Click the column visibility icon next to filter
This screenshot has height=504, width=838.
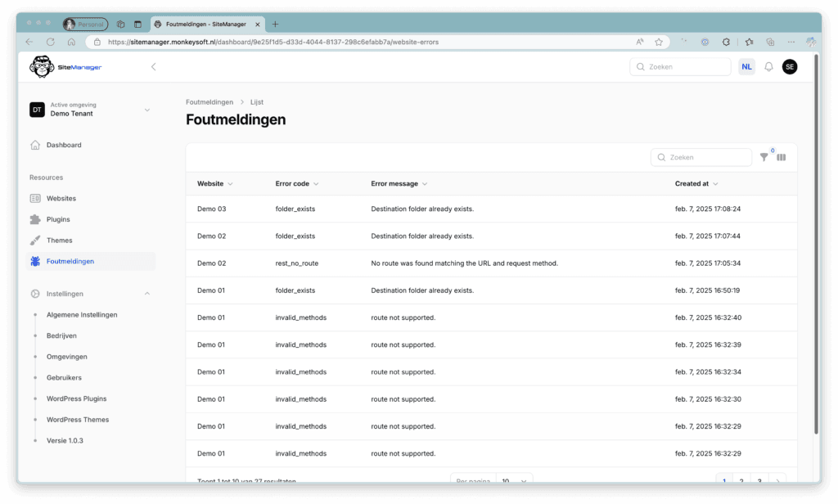click(782, 156)
